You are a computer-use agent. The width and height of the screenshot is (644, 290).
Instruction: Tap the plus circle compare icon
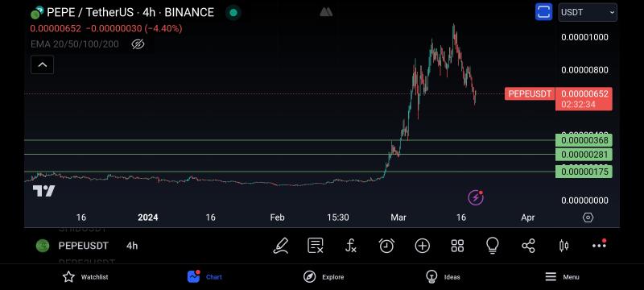(422, 246)
